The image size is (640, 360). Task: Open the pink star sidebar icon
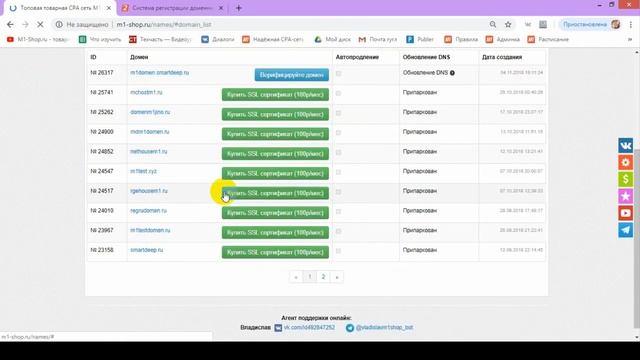625,196
